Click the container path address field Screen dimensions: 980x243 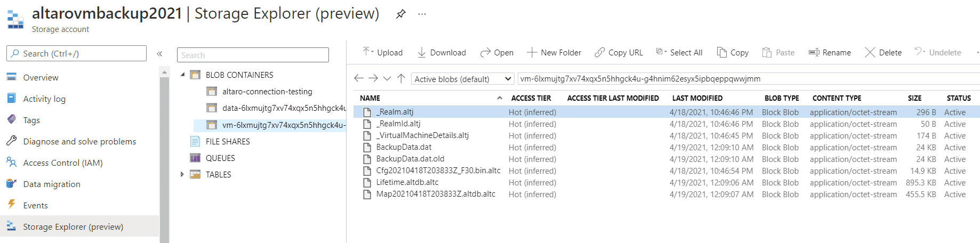[x=749, y=79]
